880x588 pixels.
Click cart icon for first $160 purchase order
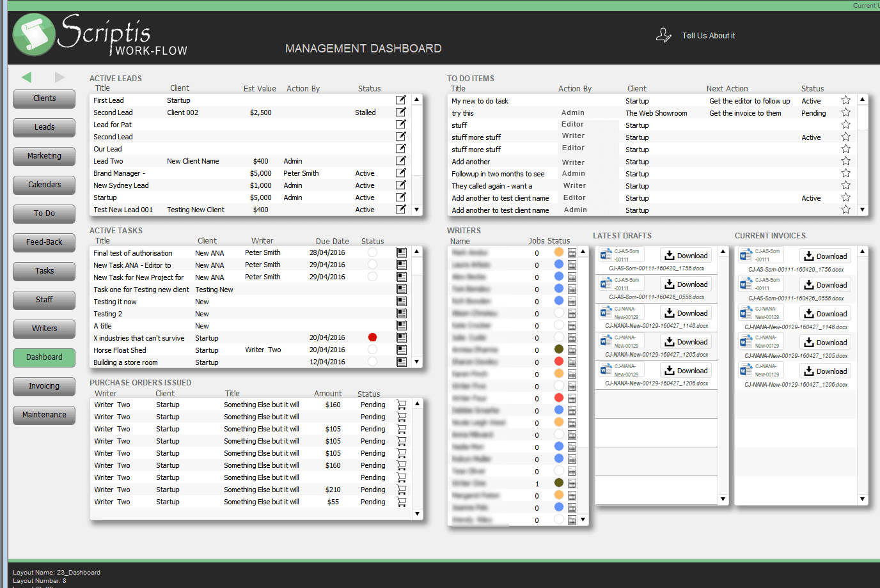[x=402, y=405]
